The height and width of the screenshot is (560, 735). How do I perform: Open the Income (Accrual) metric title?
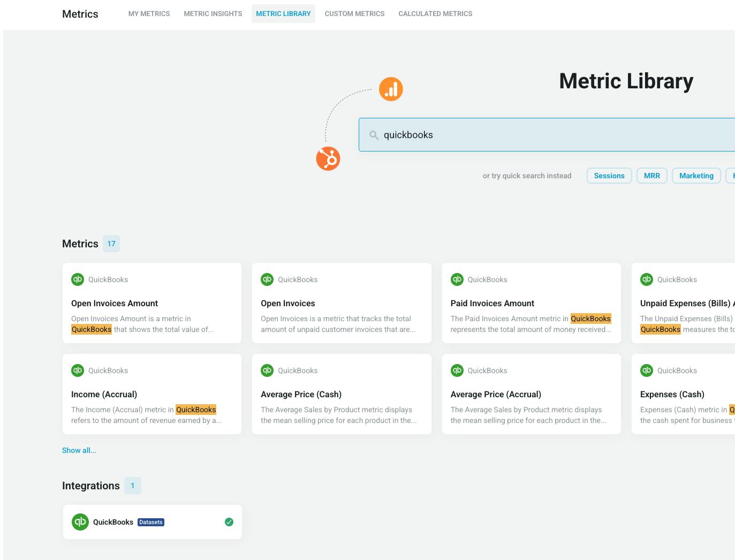point(104,395)
